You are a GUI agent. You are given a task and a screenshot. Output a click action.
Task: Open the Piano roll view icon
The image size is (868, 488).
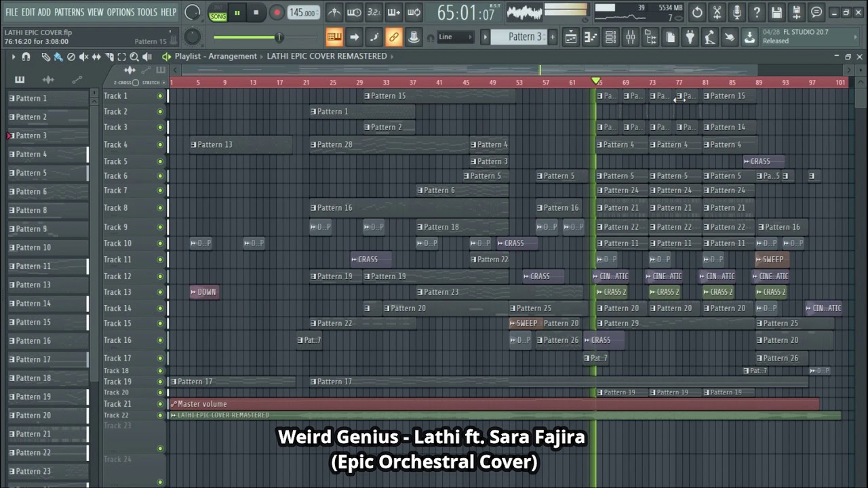click(x=591, y=37)
